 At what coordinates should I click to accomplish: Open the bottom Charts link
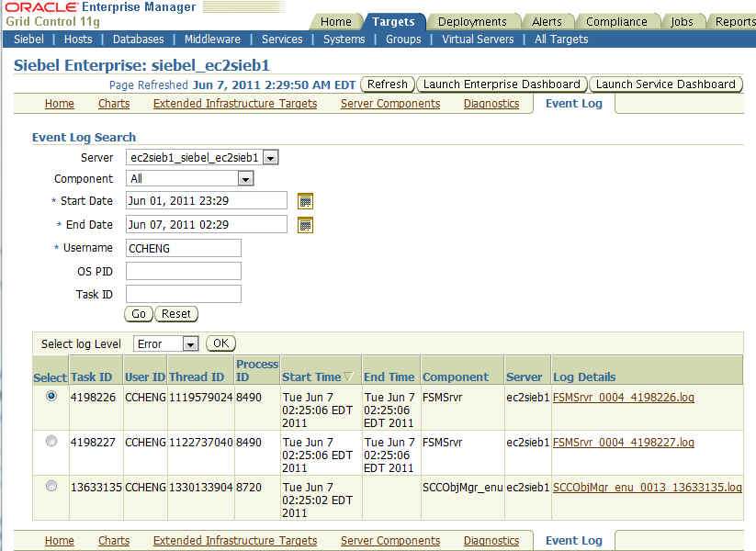[114, 541]
